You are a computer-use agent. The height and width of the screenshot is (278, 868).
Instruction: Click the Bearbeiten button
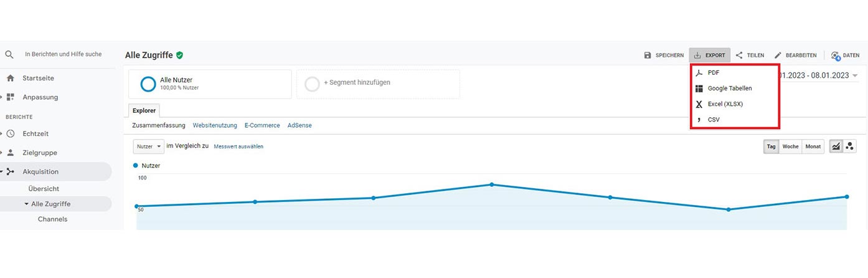point(795,55)
